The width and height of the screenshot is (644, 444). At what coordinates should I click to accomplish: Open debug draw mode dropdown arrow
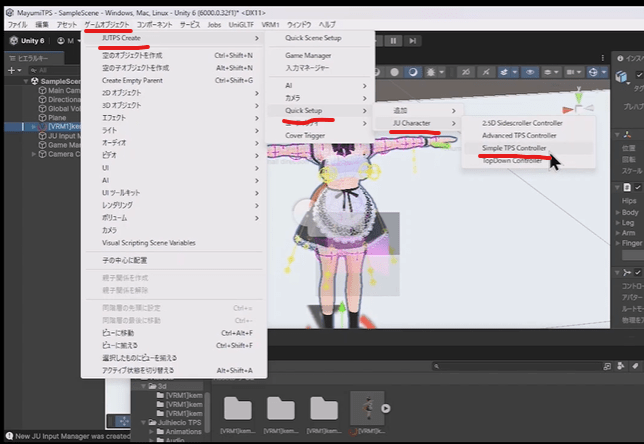(x=442, y=72)
